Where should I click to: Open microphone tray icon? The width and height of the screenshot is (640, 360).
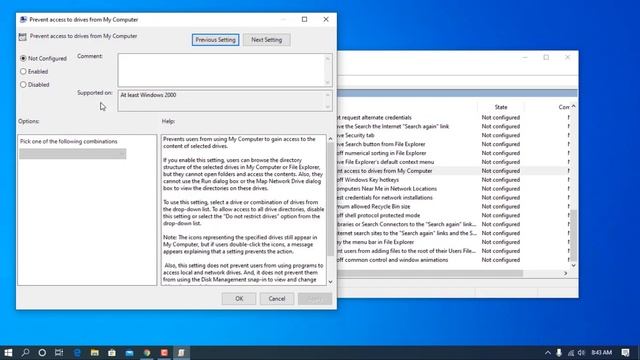pos(559,353)
